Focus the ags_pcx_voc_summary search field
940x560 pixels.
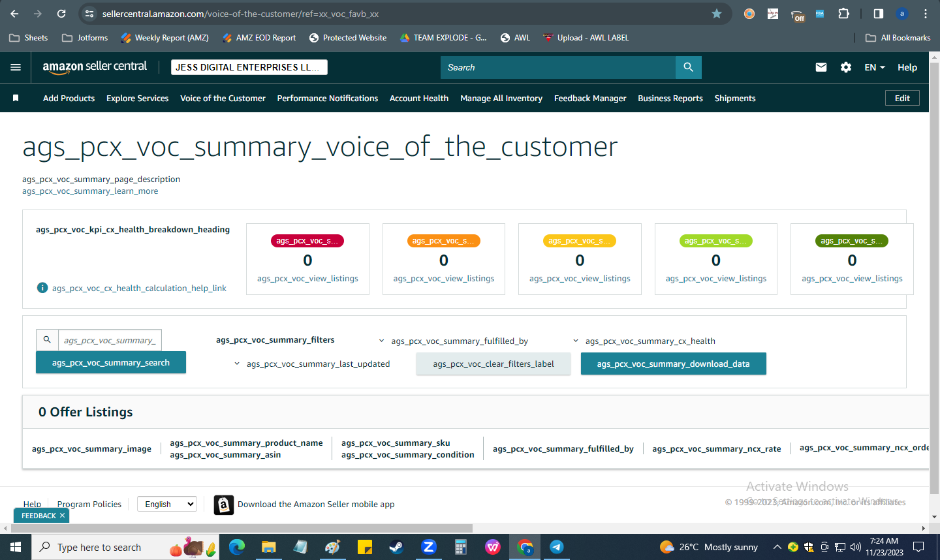click(x=110, y=340)
